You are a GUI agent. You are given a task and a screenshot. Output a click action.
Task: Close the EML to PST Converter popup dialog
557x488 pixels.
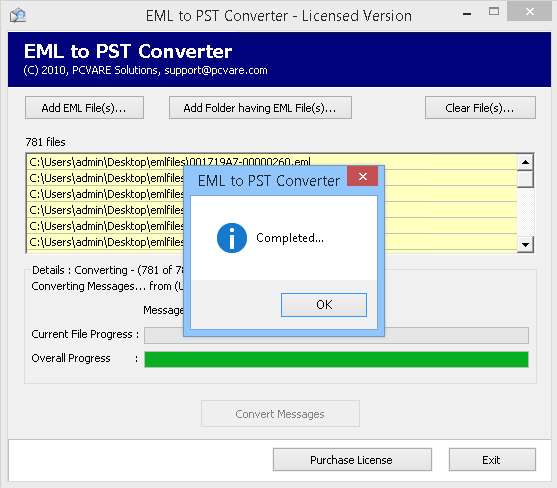(362, 176)
